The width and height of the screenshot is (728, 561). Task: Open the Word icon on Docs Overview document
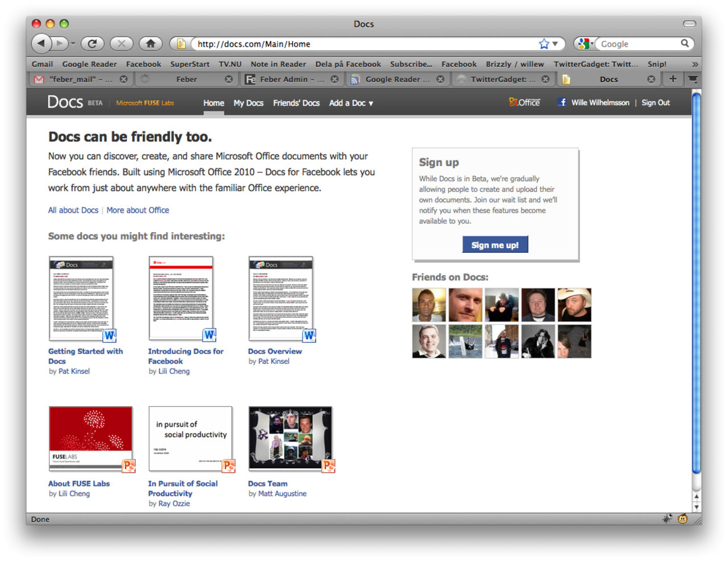309,336
